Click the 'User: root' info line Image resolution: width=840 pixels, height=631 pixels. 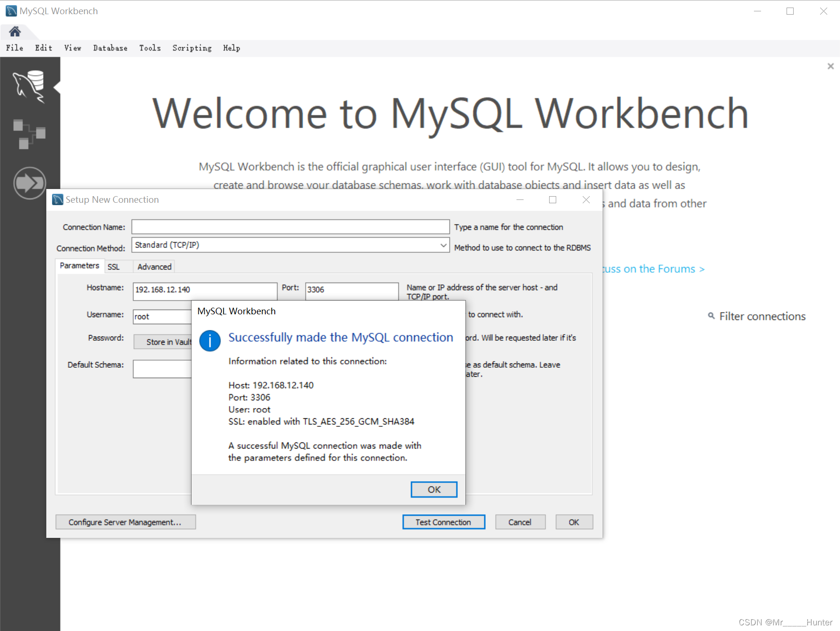[249, 409]
